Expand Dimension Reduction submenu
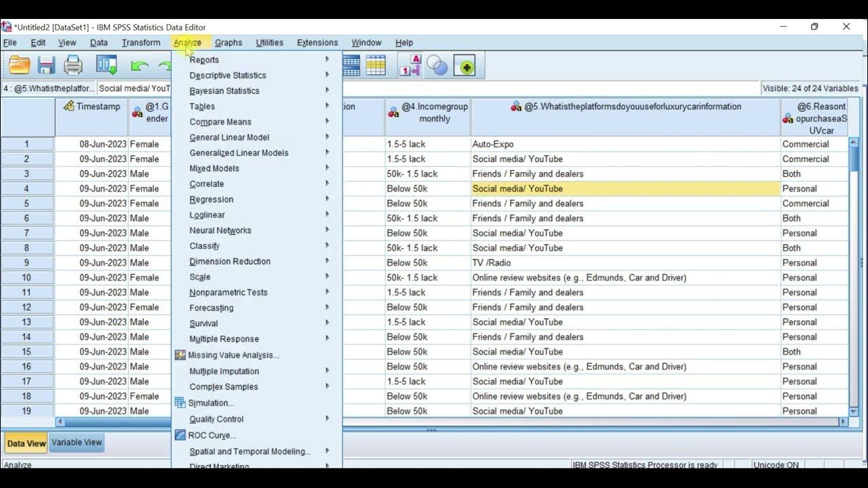This screenshot has height=488, width=868. [257, 262]
